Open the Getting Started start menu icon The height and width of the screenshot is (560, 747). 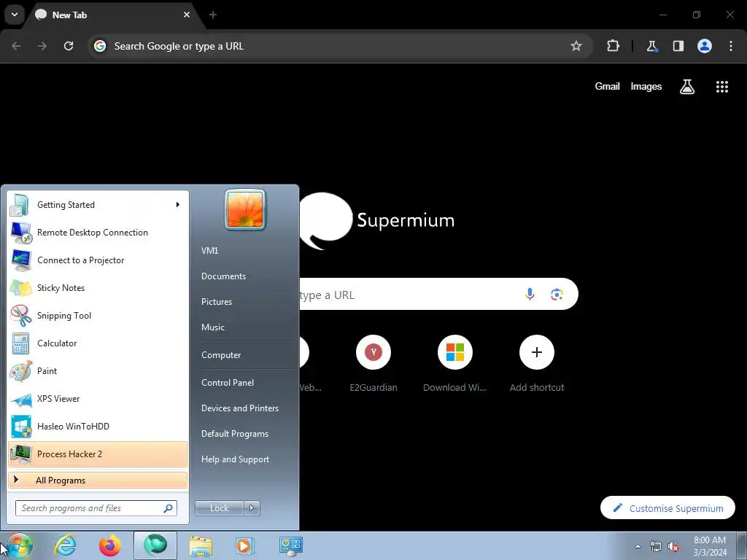(20, 205)
